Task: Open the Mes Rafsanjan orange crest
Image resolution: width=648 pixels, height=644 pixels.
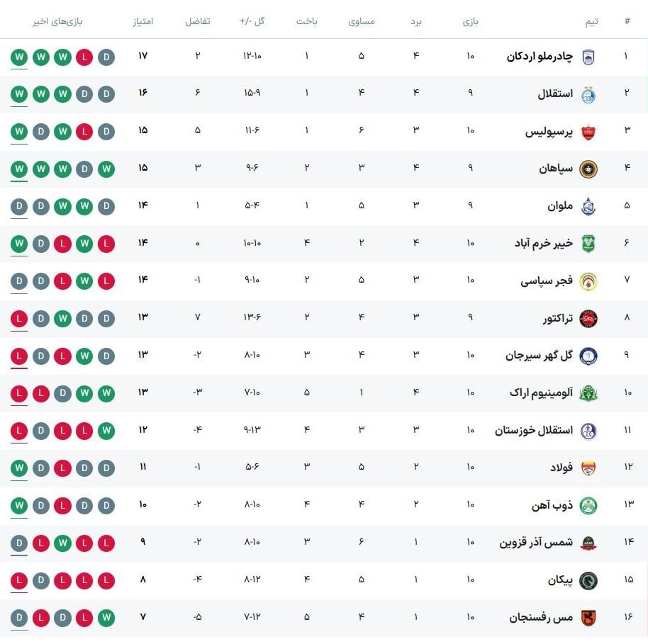Action: coord(588,618)
